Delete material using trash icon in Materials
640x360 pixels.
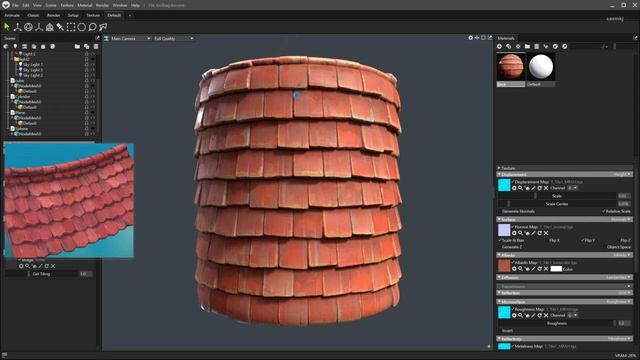coord(537,47)
